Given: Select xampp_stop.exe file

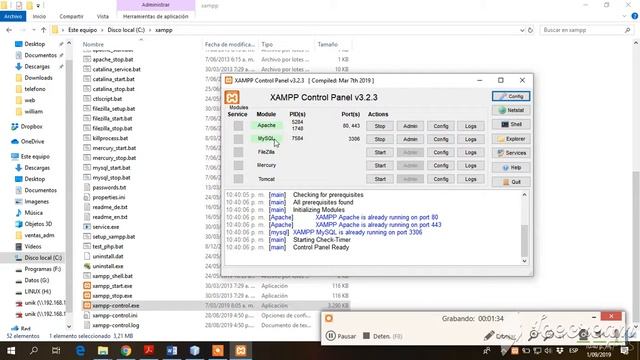Looking at the screenshot, I should coord(112,296).
